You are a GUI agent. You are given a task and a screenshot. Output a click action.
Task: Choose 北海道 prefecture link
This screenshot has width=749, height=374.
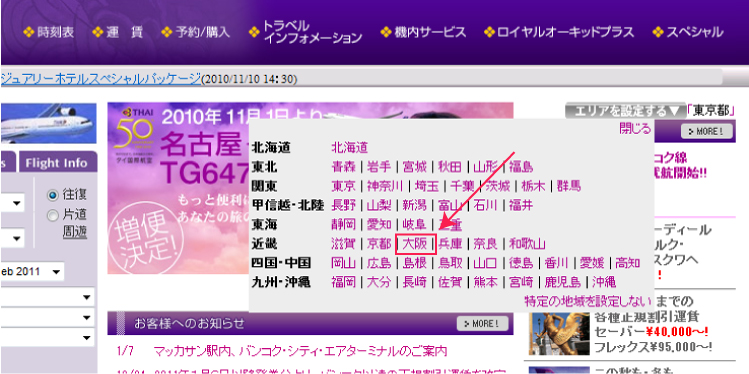(350, 147)
